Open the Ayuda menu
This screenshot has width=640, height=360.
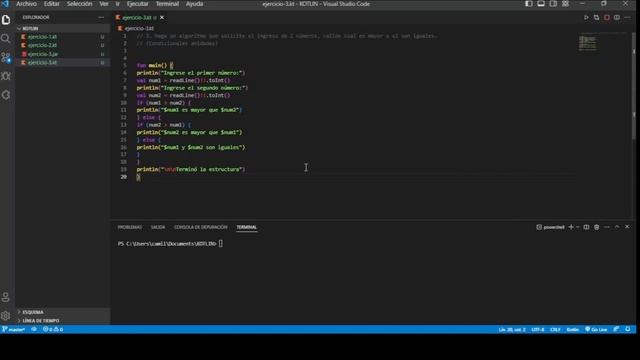194,4
